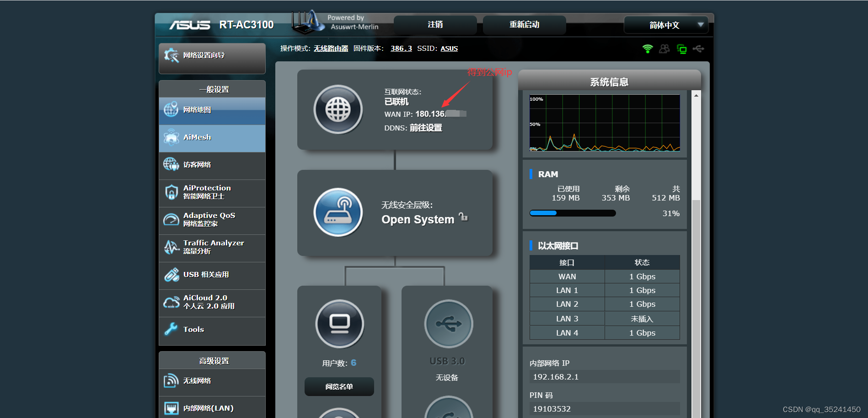Open 内部网络(LAN) settings

212,408
